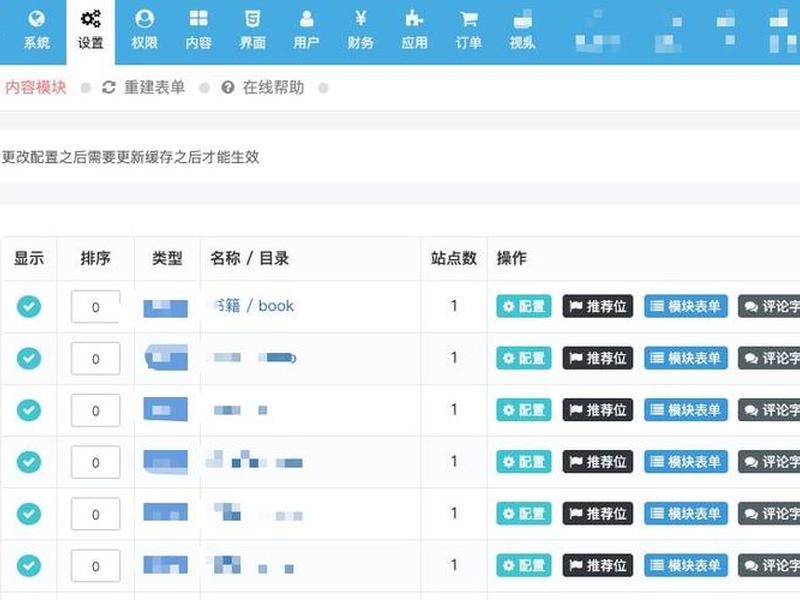
Task: Open the 权限 menu
Action: click(x=144, y=31)
